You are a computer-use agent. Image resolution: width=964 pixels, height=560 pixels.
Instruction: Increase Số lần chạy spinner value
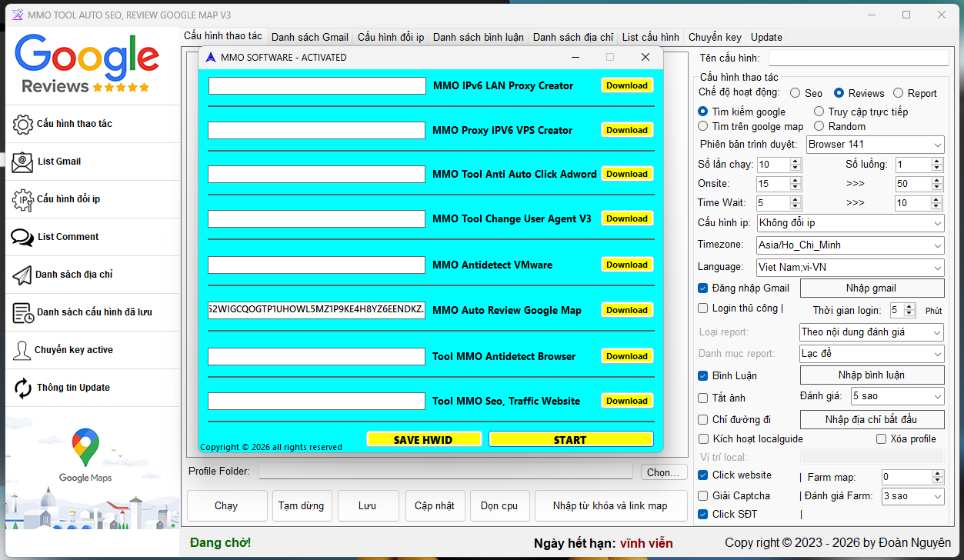[796, 161]
